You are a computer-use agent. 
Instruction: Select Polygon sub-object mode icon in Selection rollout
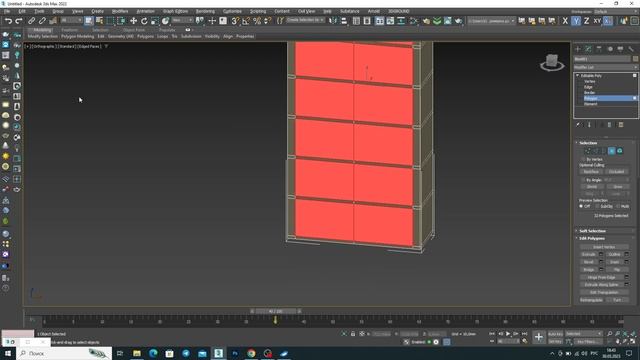[x=611, y=151]
